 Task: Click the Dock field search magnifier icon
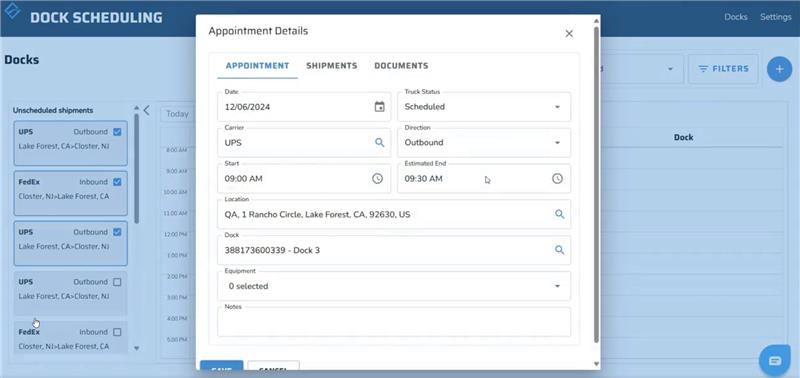click(560, 250)
